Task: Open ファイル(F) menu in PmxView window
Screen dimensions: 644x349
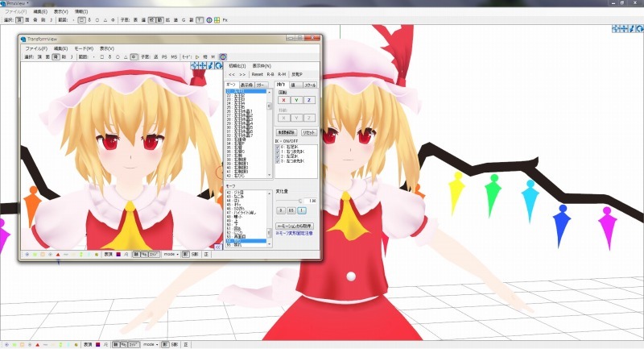Action: point(15,11)
